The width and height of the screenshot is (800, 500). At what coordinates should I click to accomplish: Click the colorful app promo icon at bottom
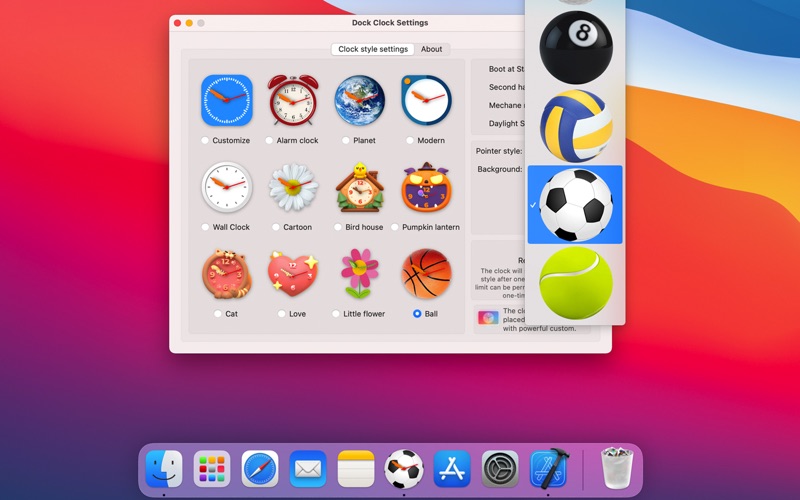(488, 318)
